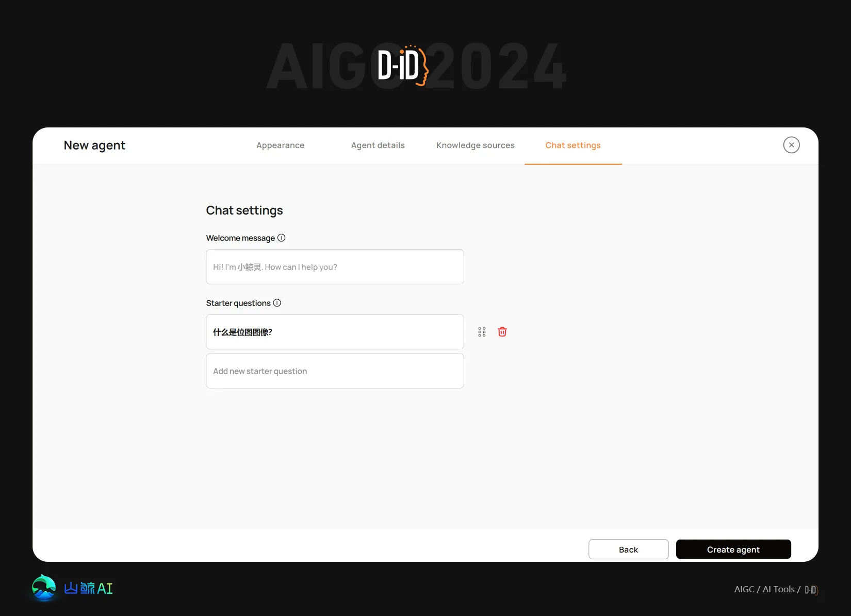
Task: Go to the Knowledge sources tab
Action: tap(475, 145)
